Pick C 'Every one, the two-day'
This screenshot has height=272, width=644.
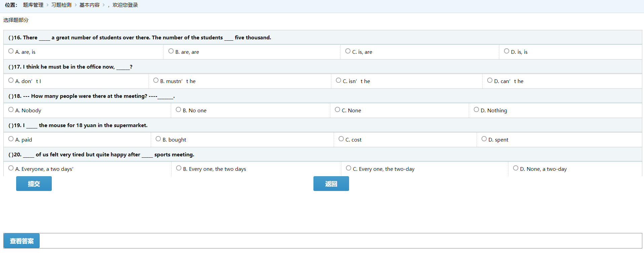(x=349, y=168)
